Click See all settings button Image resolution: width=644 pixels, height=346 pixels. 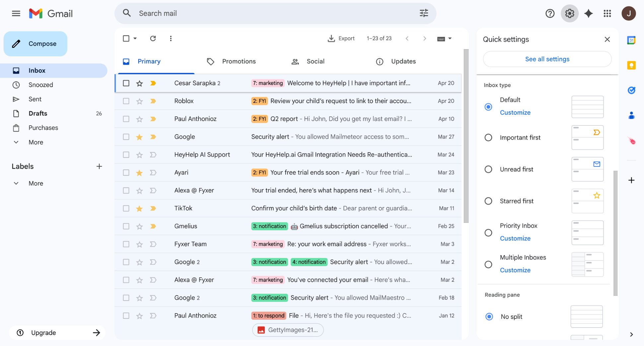547,59
